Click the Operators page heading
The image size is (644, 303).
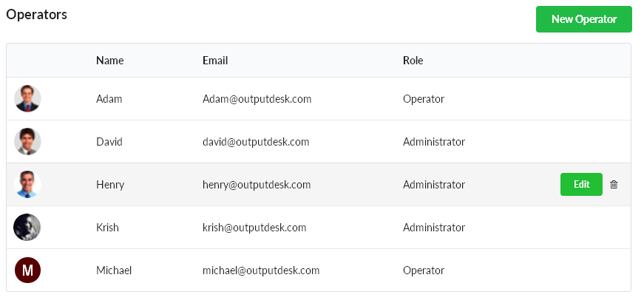pos(36,14)
